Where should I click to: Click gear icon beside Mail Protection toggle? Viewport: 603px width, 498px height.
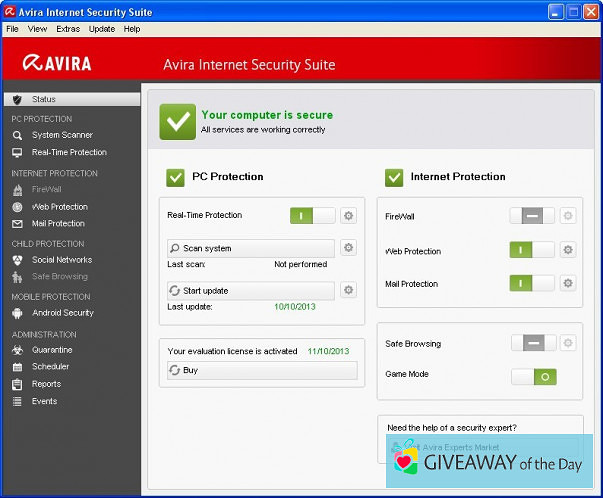[x=568, y=283]
